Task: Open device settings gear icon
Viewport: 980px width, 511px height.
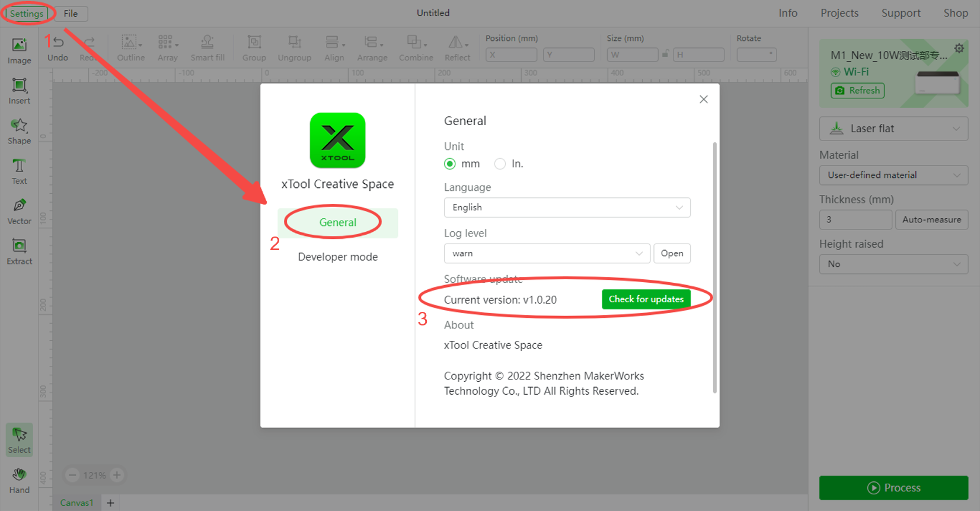Action: click(959, 49)
